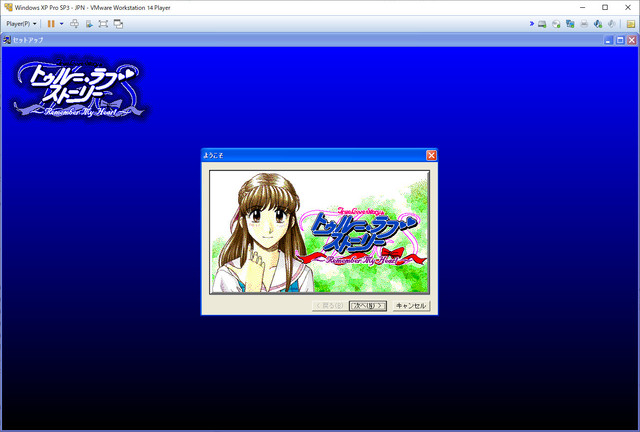Image resolution: width=640 pixels, height=432 pixels.
Task: Click the printer device icon
Action: (584, 24)
